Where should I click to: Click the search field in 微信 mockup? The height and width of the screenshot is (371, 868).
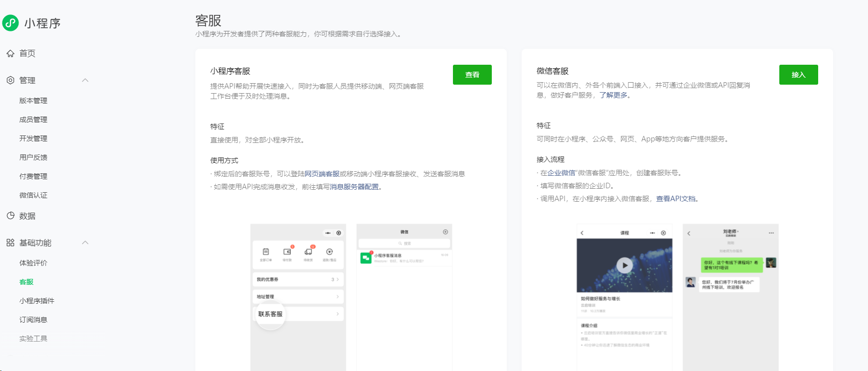click(x=404, y=244)
